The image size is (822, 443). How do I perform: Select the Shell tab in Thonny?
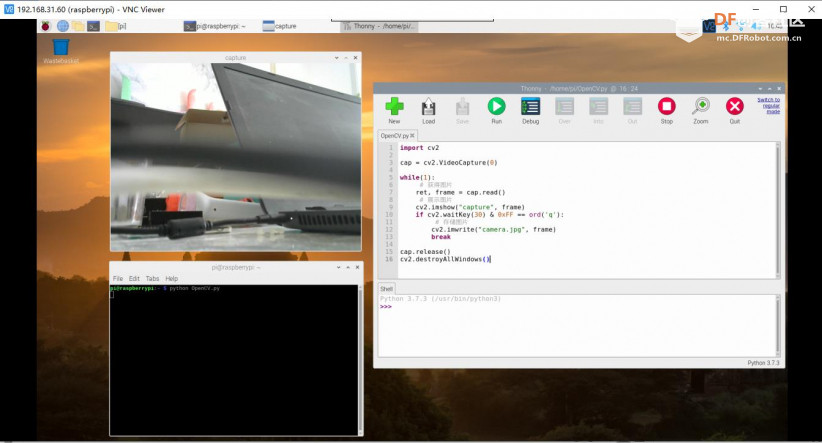click(386, 289)
